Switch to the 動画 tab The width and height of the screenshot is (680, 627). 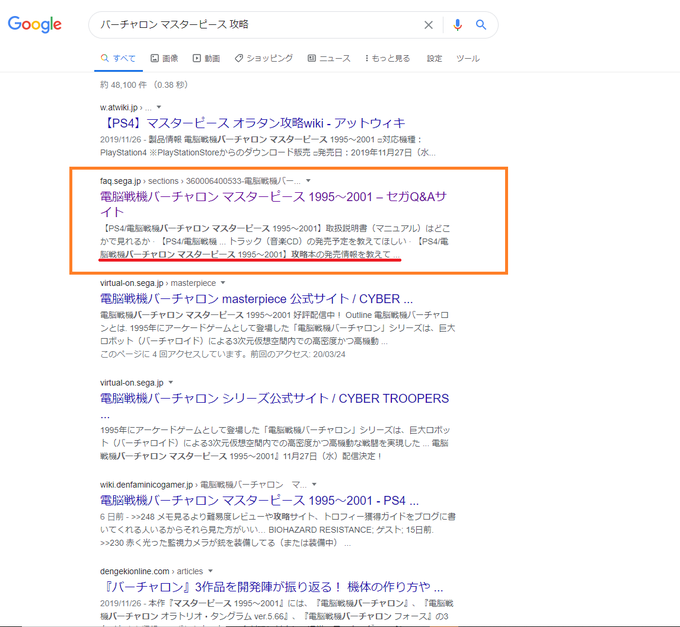[x=206, y=58]
